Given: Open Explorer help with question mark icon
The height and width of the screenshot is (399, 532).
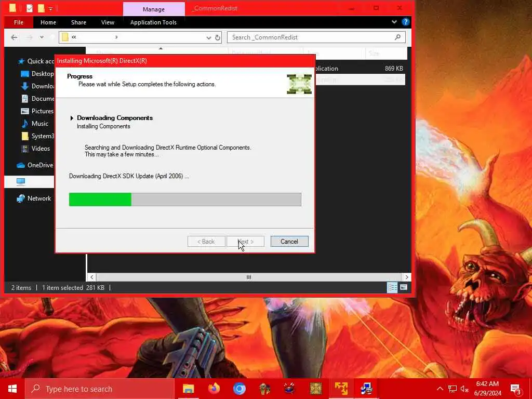Looking at the screenshot, I should point(405,22).
